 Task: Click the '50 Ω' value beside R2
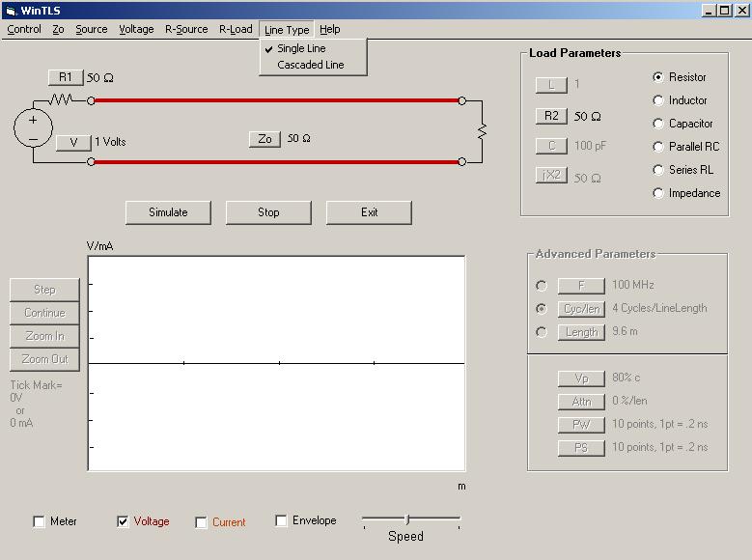[x=588, y=117]
